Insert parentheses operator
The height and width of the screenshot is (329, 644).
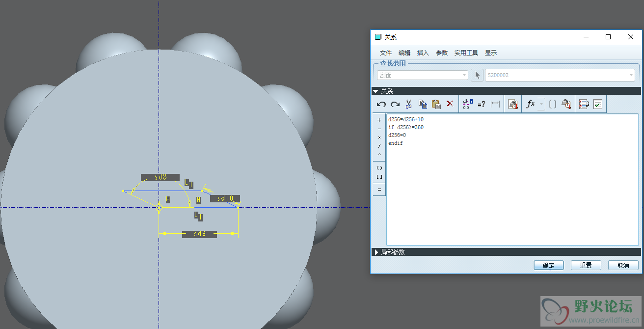point(379,168)
